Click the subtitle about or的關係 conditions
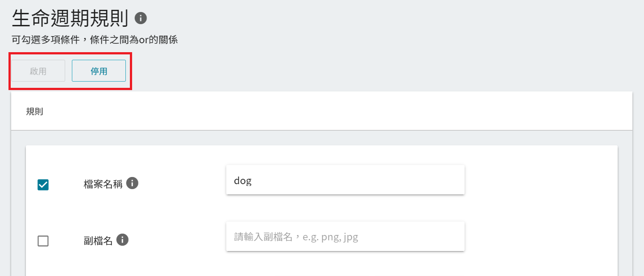Image resolution: width=644 pixels, height=276 pixels. point(95,40)
